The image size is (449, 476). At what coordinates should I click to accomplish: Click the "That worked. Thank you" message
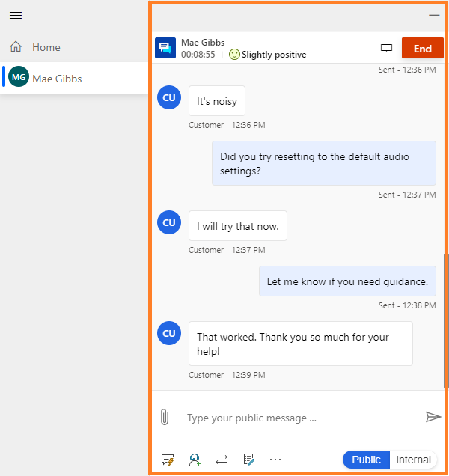pyautogui.click(x=301, y=344)
